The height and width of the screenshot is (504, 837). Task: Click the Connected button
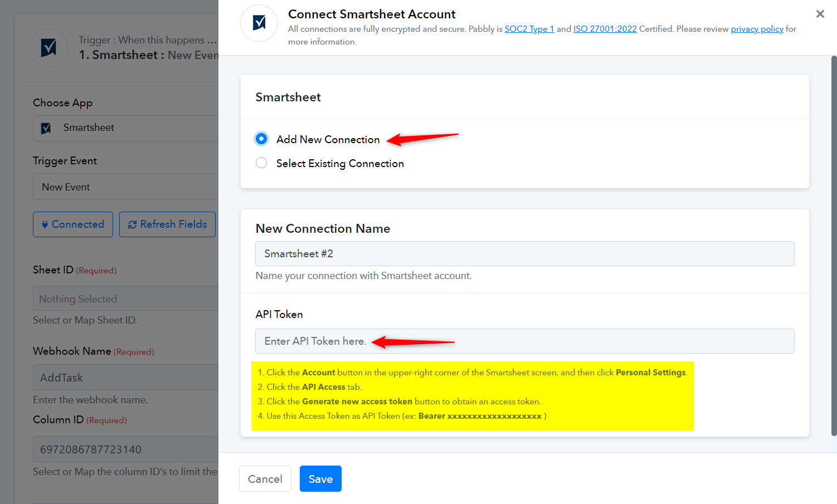tap(73, 224)
